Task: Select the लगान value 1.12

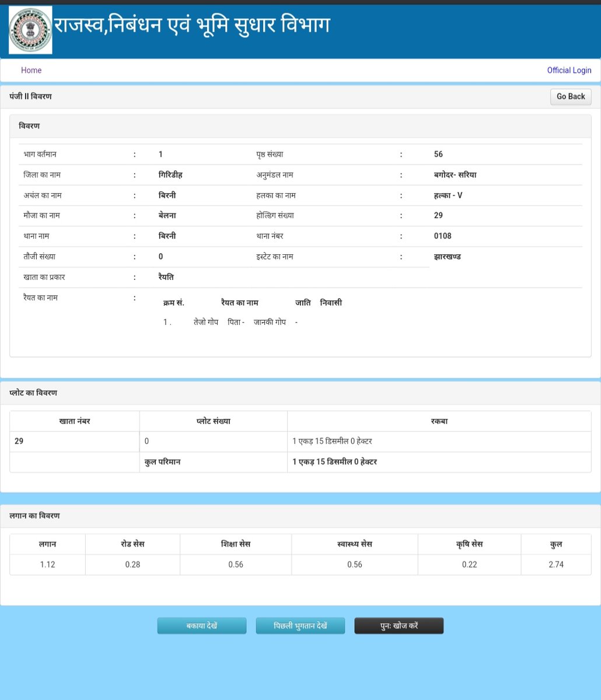Action: pyautogui.click(x=47, y=565)
